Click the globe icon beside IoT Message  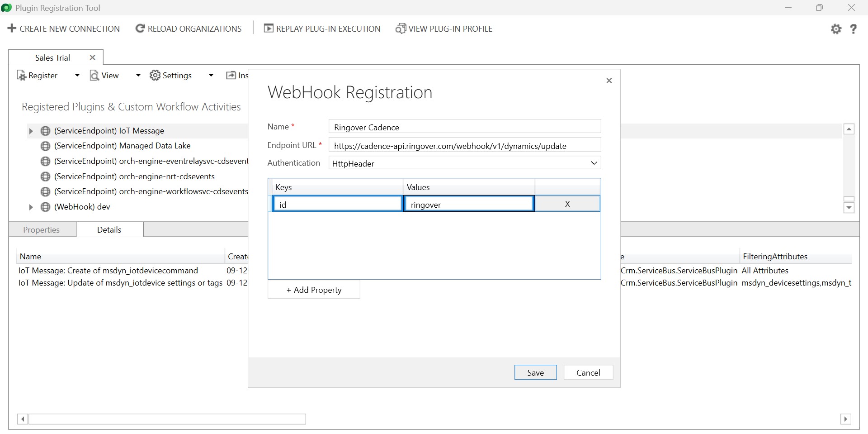45,131
